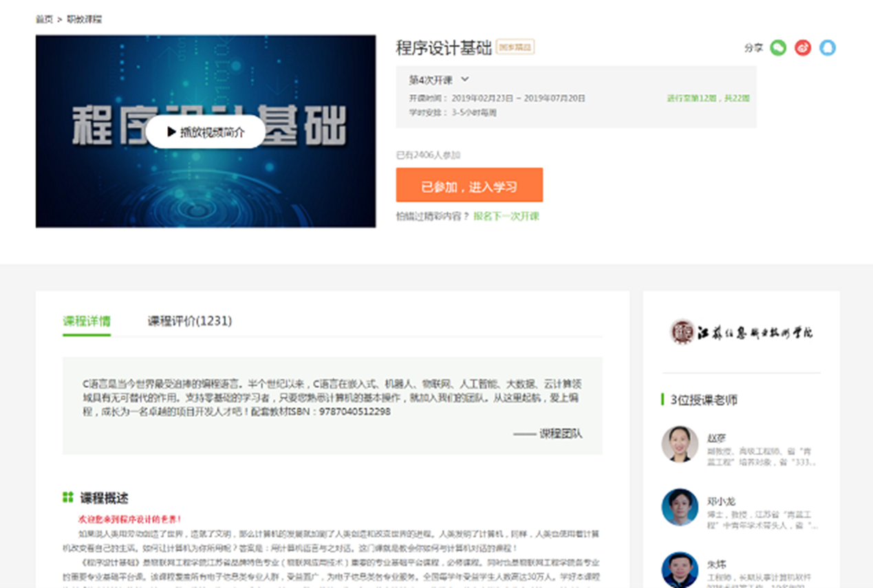Open teacher name 邓小龙 link
Viewport: 873px width, 588px height.
(721, 501)
